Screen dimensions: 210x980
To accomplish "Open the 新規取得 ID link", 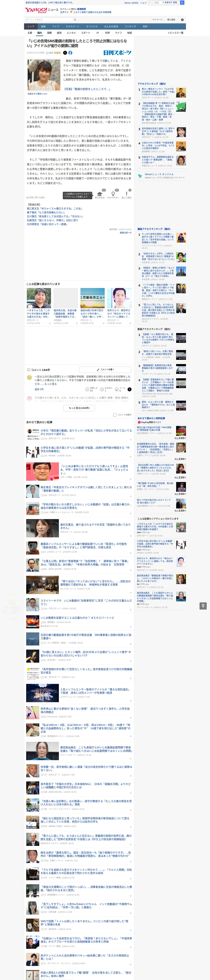I will click(82, 9).
